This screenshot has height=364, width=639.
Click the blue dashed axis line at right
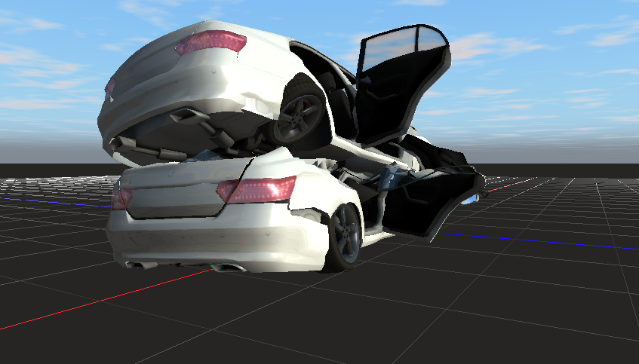point(543,241)
